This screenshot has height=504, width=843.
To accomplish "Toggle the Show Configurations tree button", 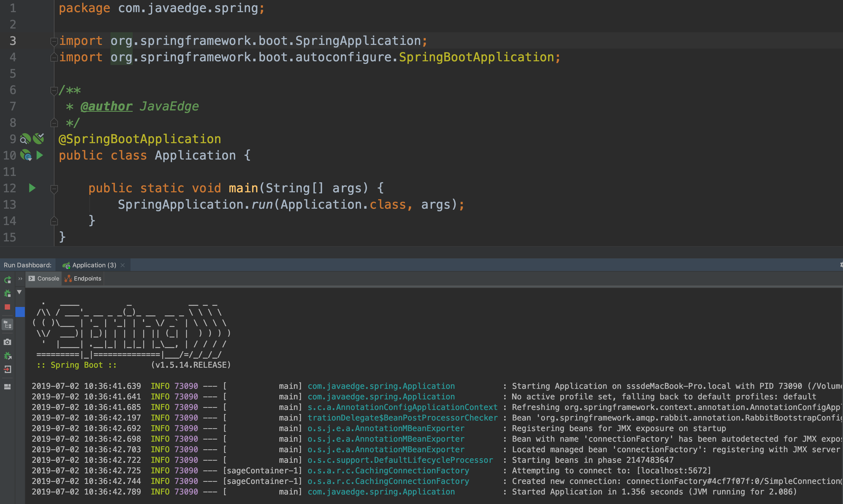I will (7, 325).
